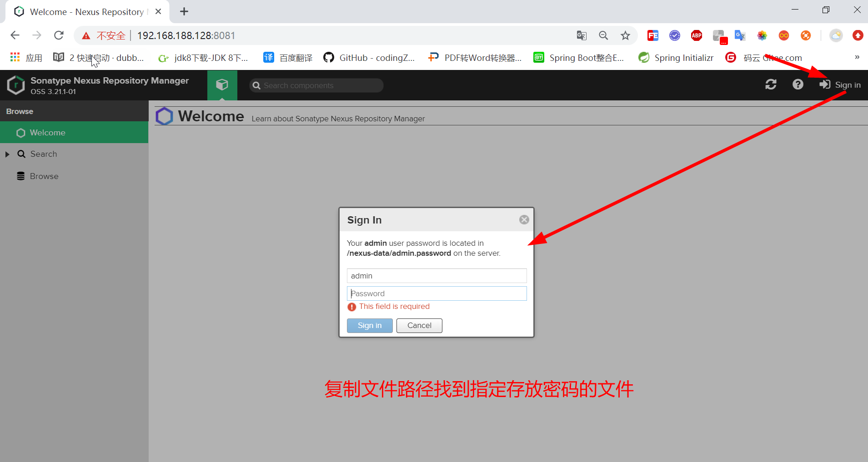Viewport: 868px width, 462px height.
Task: Focus the Search components field
Action: point(316,85)
